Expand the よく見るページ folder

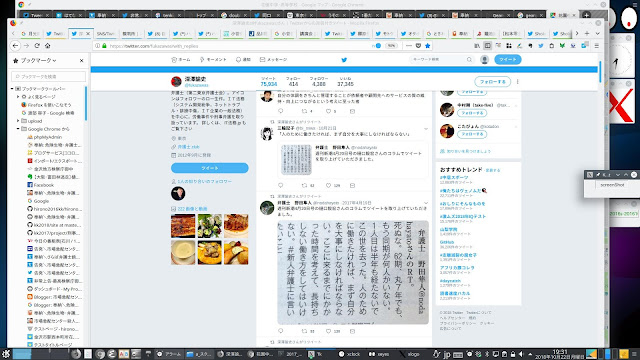pos(18,97)
